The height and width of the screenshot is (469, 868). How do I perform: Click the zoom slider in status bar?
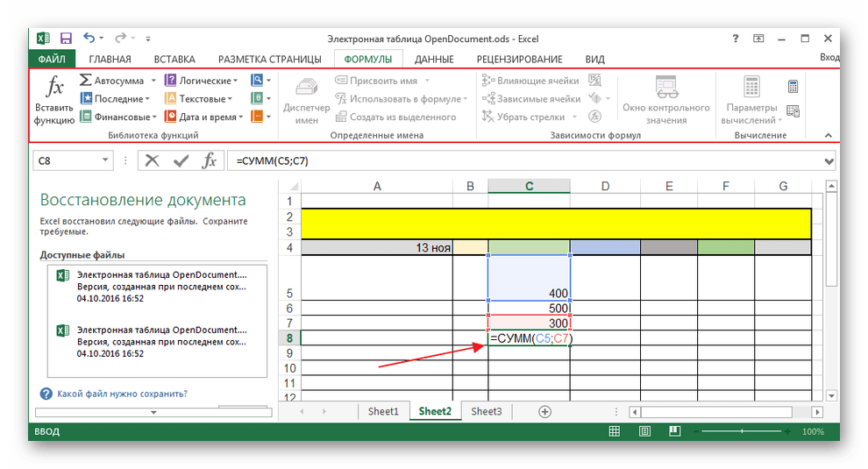[x=742, y=430]
